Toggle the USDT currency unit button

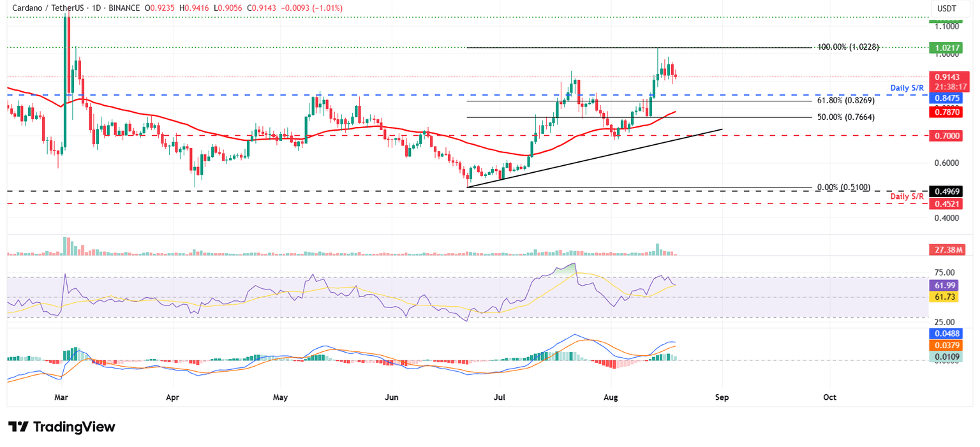pos(946,9)
